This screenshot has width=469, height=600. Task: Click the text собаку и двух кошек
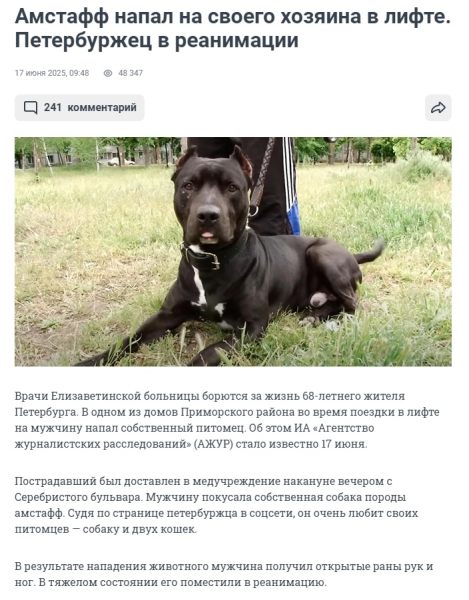139,529
